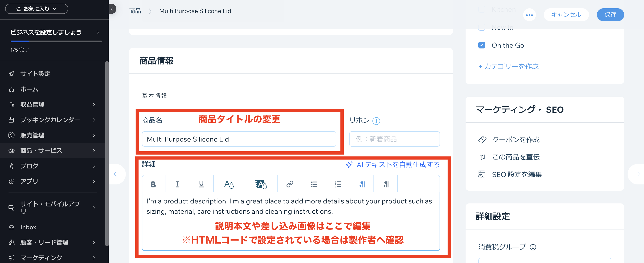This screenshot has width=644, height=263.
Task: Uncheck the On the Go category
Action: tap(482, 45)
